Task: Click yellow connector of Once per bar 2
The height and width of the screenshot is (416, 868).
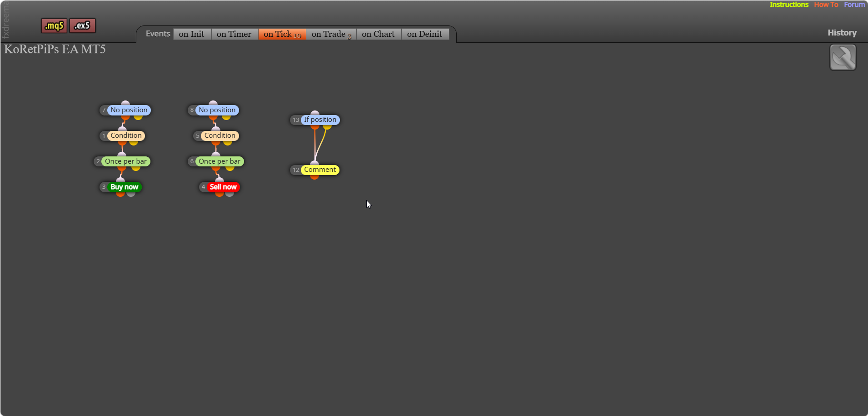Action: (136, 169)
